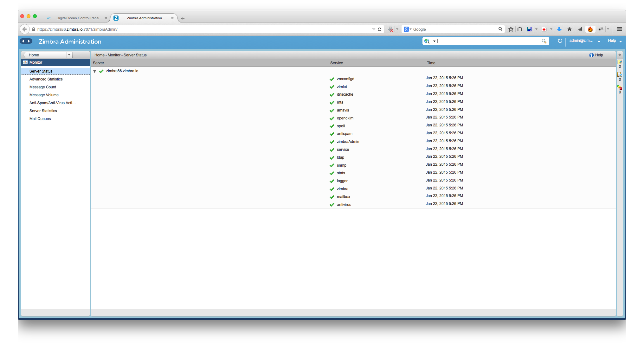Open the search type dropdown arrow
Screen dimensions: 644x345
[434, 41]
